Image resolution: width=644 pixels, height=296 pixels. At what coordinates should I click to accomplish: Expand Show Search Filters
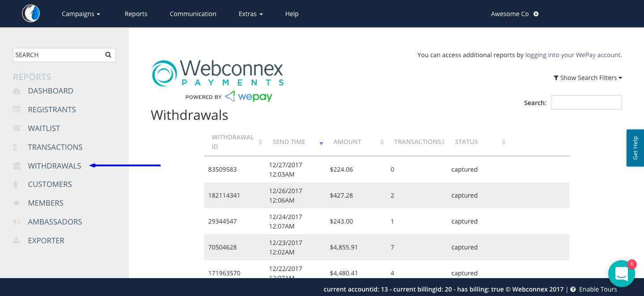(x=588, y=77)
